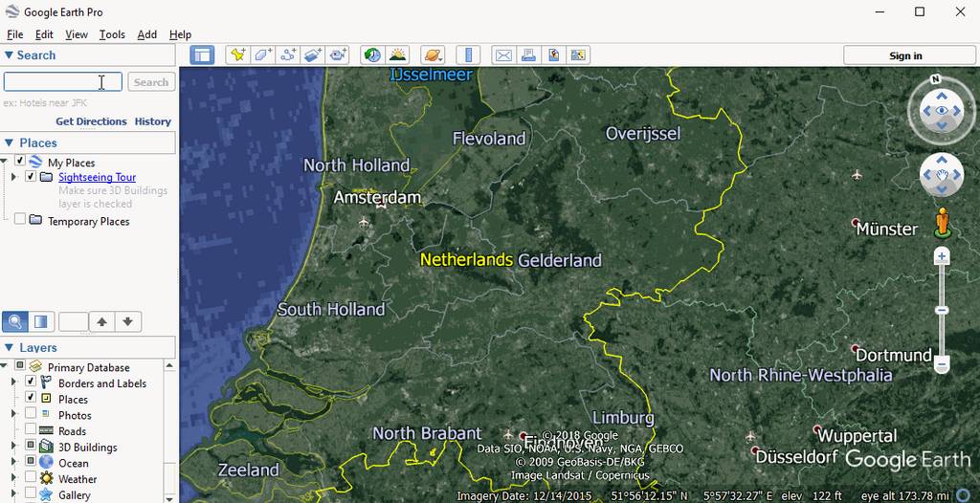980x503 pixels.
Task: Uncheck the My Places checkbox
Action: 20,162
